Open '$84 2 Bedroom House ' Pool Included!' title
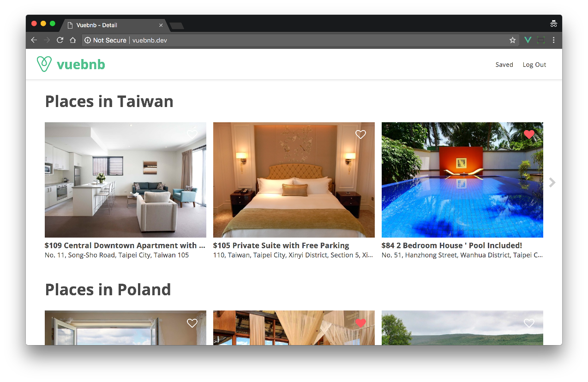The image size is (588, 382). (452, 245)
